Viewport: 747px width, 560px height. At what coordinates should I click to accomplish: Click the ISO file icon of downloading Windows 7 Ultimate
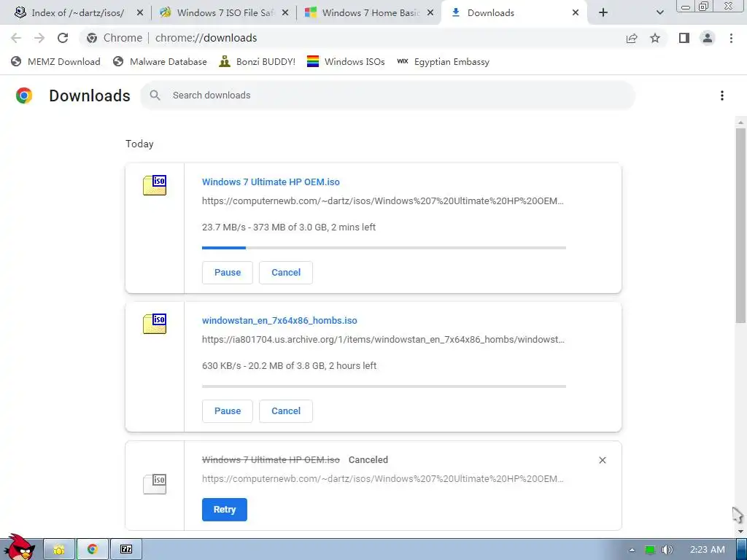coord(155,185)
